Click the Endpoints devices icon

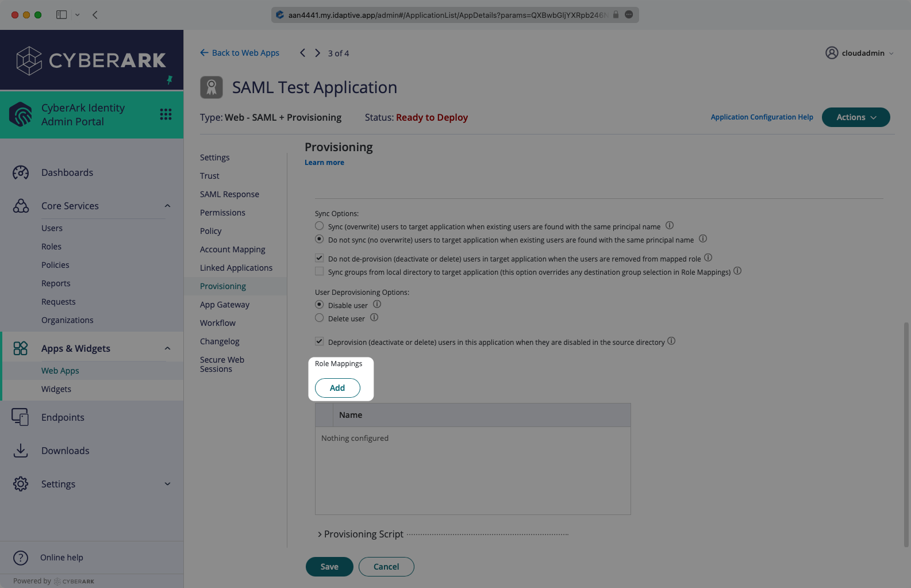coord(21,417)
